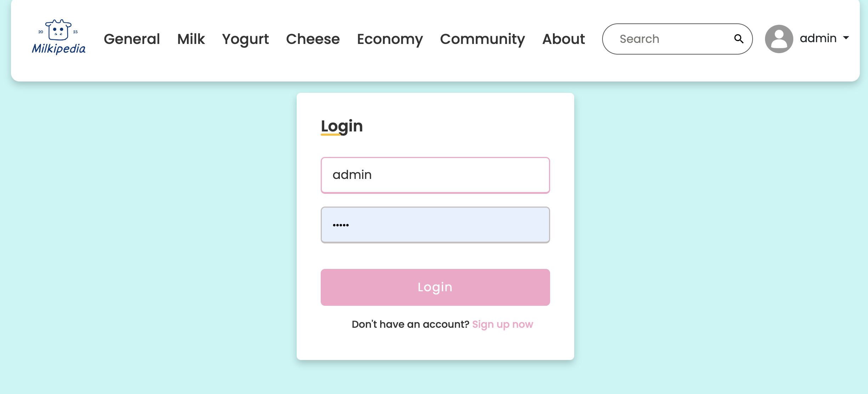868x394 pixels.
Task: Open the Economy page
Action: coord(390,39)
